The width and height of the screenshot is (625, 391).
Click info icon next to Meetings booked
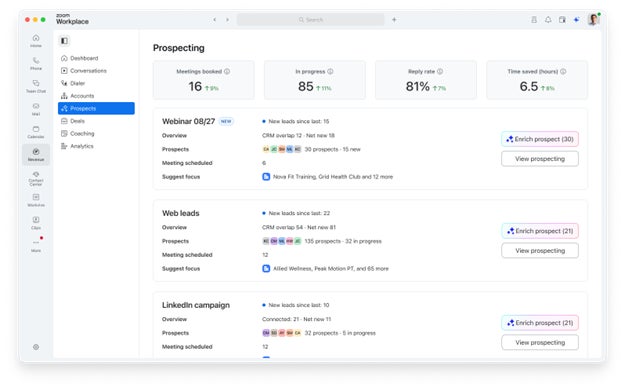click(x=227, y=71)
